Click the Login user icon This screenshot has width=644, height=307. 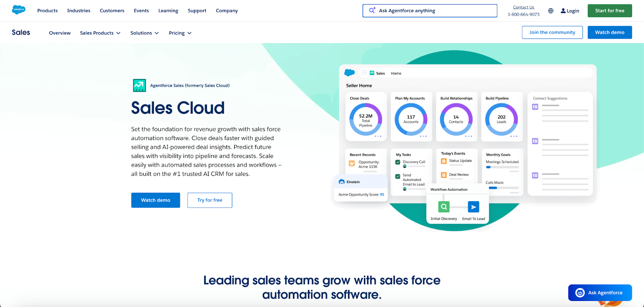point(563,11)
